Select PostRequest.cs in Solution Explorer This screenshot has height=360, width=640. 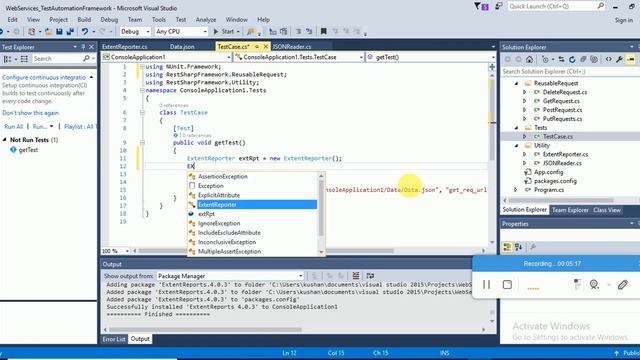point(562,110)
